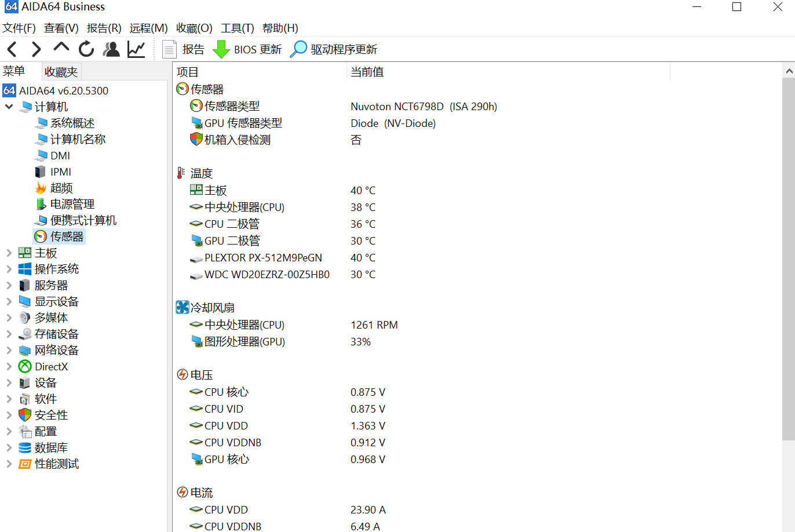Click the BIOS 更新 button

pos(247,49)
